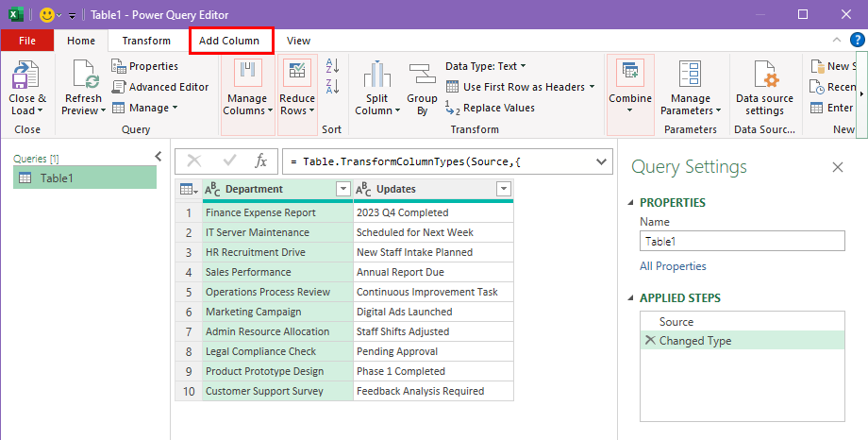Screen dimensions: 868x440
Task: Cancel formula edit with X icon
Action: tap(194, 161)
